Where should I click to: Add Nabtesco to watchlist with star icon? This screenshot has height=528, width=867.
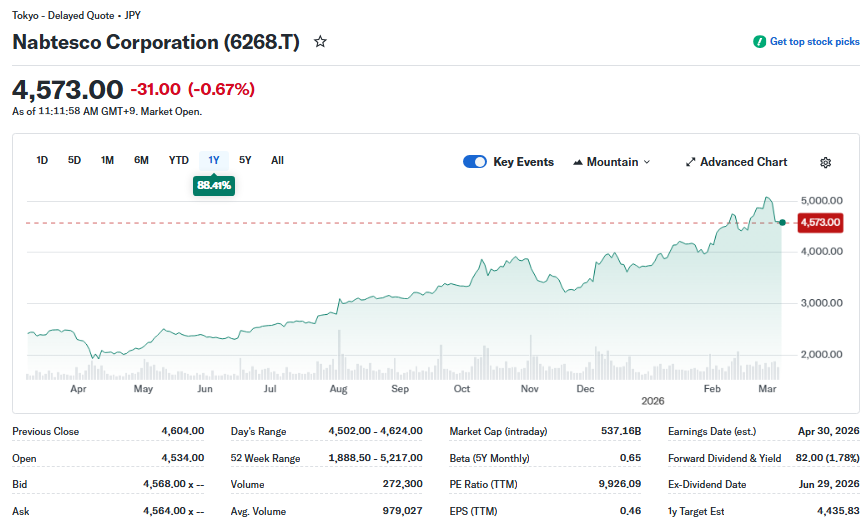[320, 41]
